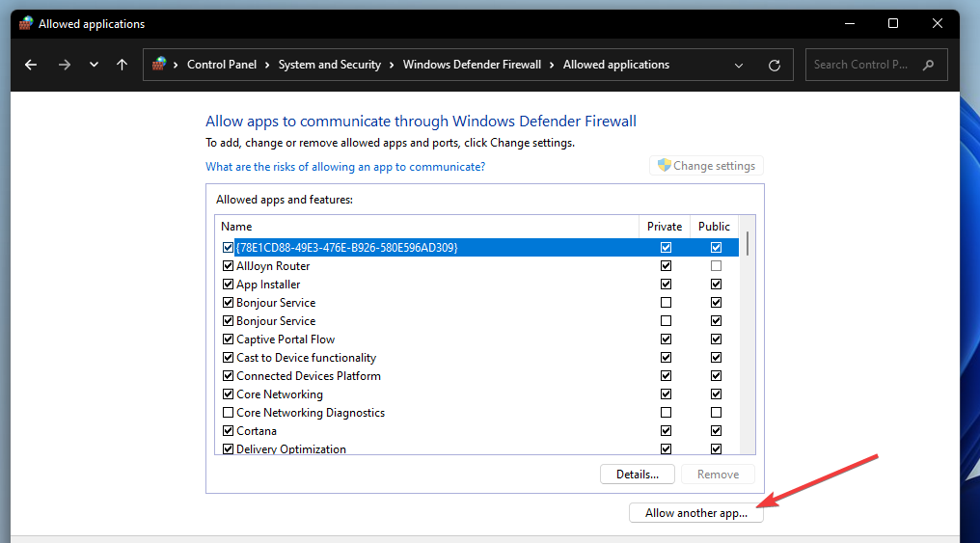Close the Allowed applications window
The width and height of the screenshot is (980, 543).
pos(937,24)
